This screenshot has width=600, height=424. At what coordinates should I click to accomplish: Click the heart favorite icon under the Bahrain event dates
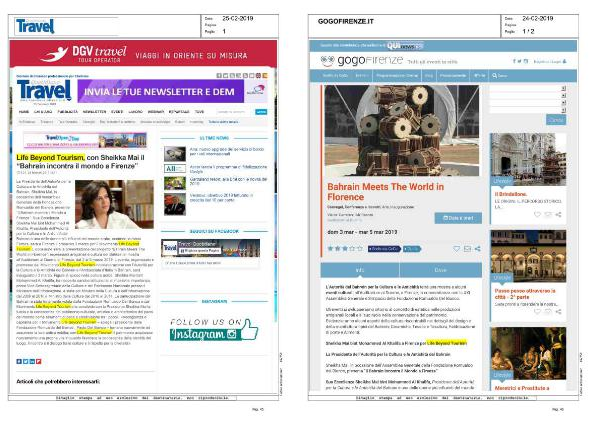[x=456, y=249]
